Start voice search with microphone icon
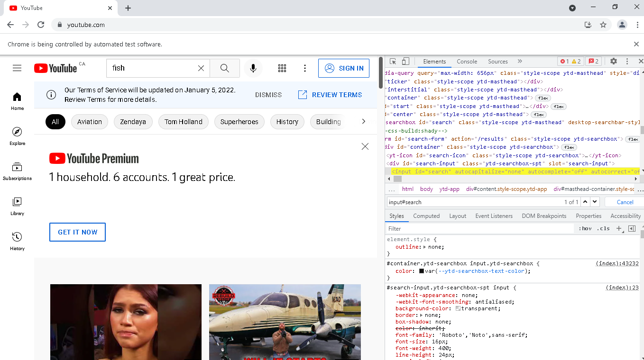The width and height of the screenshot is (644, 360). (x=253, y=68)
